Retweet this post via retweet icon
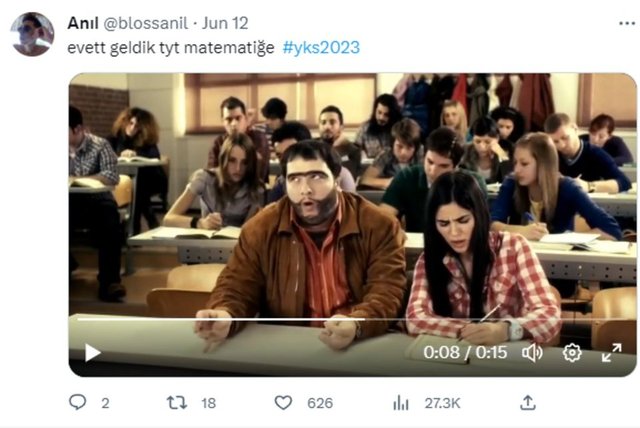Screen dimensions: 640x428 click(177, 403)
